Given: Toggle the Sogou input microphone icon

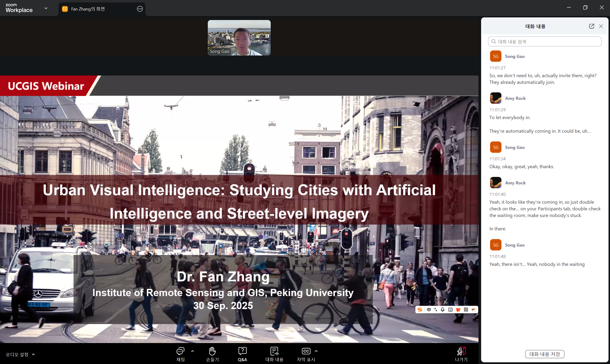Looking at the screenshot, I should [x=442, y=309].
